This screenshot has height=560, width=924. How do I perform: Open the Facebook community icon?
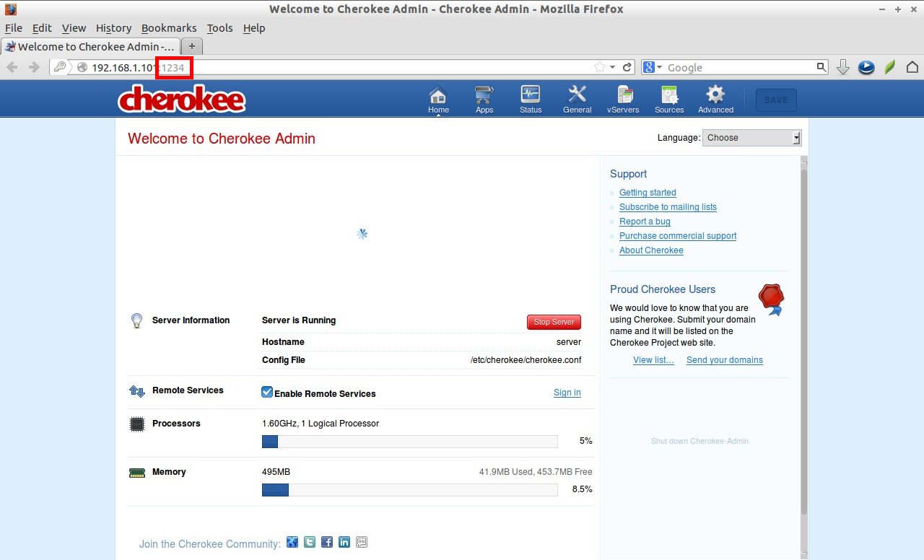coord(327,542)
